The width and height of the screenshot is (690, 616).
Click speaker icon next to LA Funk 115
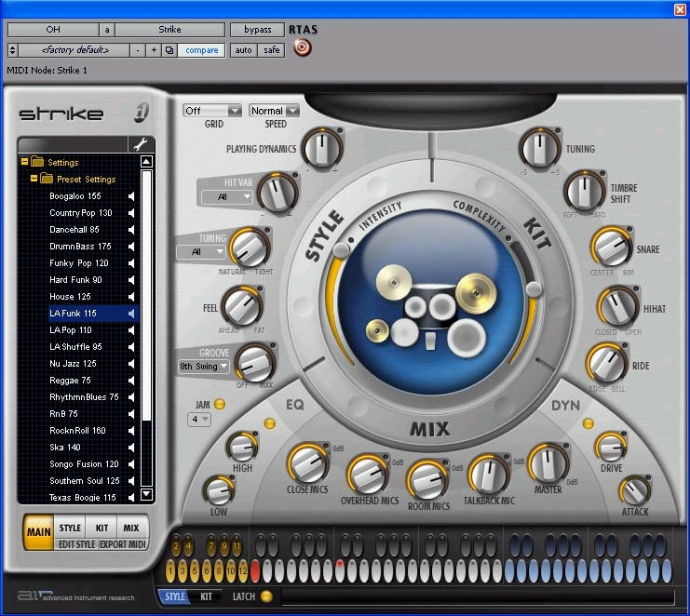[x=131, y=313]
